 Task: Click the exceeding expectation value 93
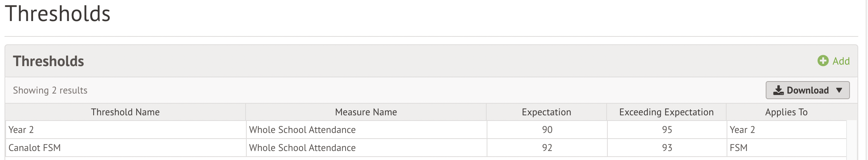click(667, 148)
